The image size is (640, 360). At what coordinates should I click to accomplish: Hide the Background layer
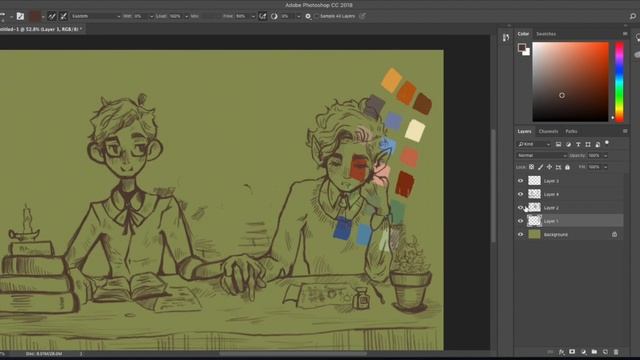pyautogui.click(x=520, y=235)
